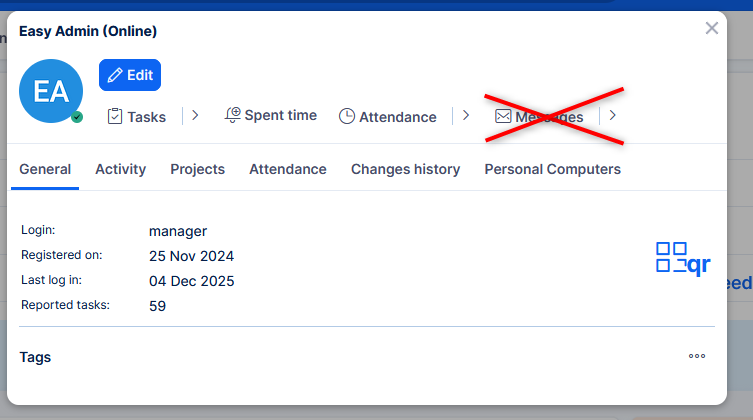Switch to the Activity tab
753x420 pixels.
pyautogui.click(x=120, y=169)
